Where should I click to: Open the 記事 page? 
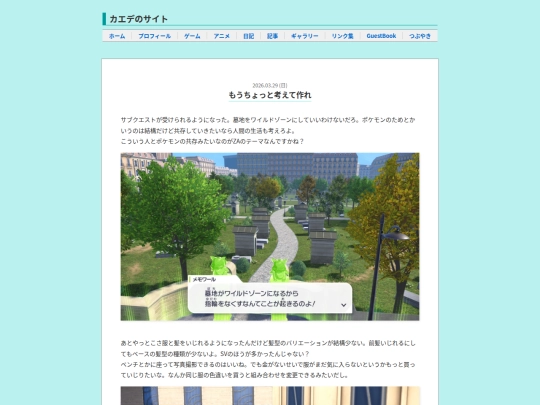[272, 36]
